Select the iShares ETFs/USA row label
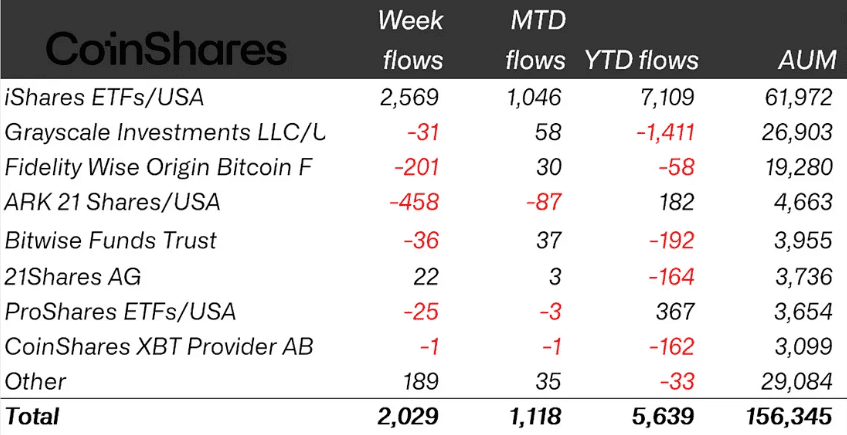This screenshot has width=847, height=435. tap(104, 97)
